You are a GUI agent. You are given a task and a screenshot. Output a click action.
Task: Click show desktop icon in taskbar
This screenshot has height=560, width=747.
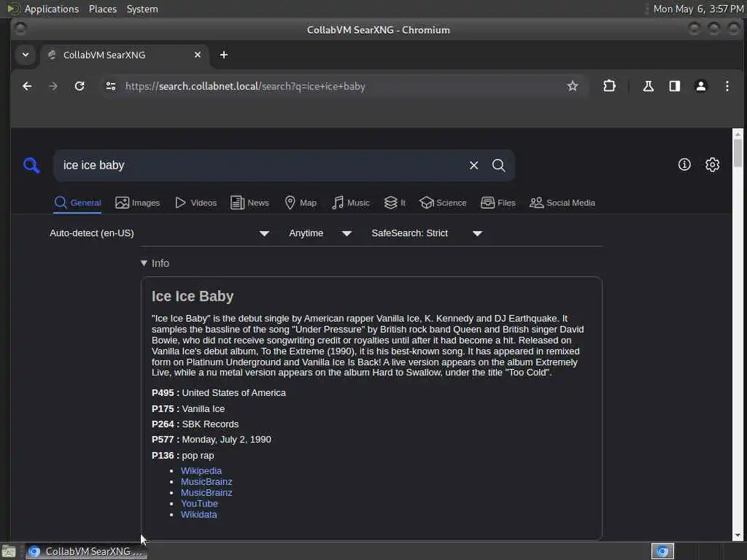coord(9,552)
